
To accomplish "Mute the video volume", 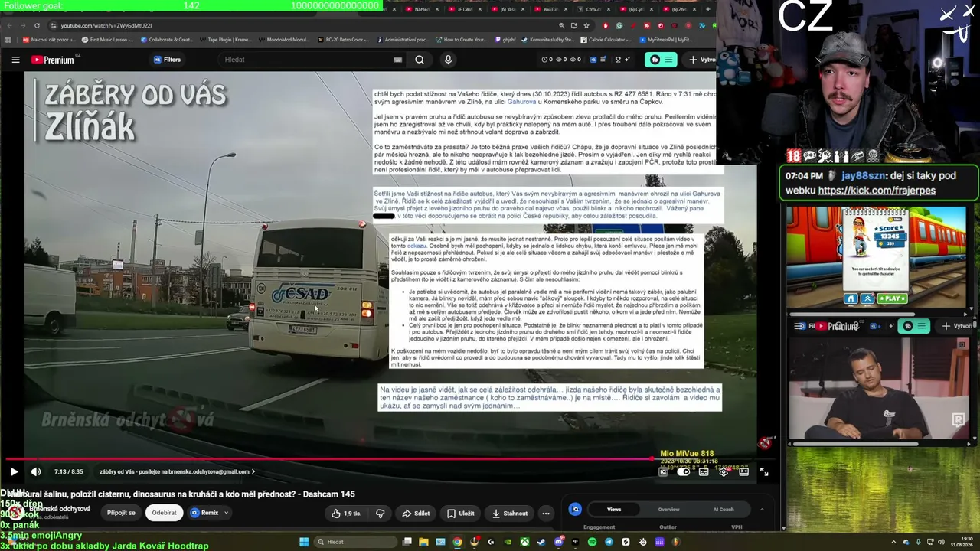I will (35, 471).
